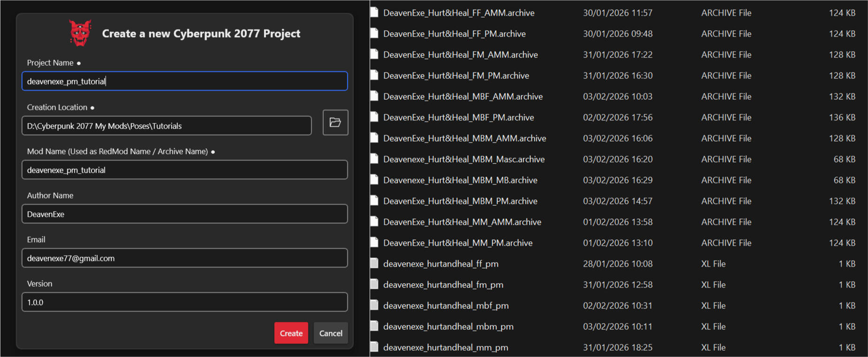Click file icon of deavenexe_hurtandheal_mm_pm
Screen dimensions: 868x357
pos(374,347)
